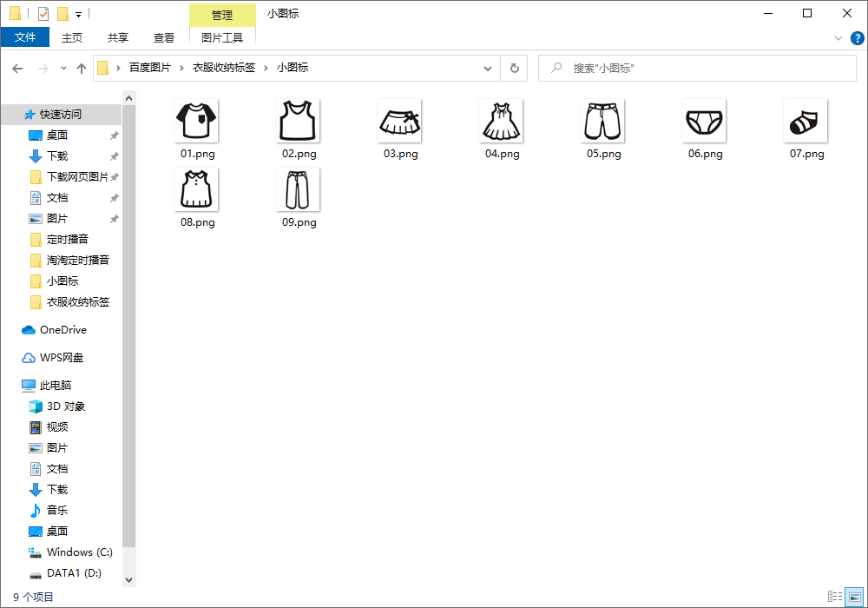Click the pin icon beside 下载
Image resolution: width=868 pixels, height=608 pixels.
pos(114,156)
